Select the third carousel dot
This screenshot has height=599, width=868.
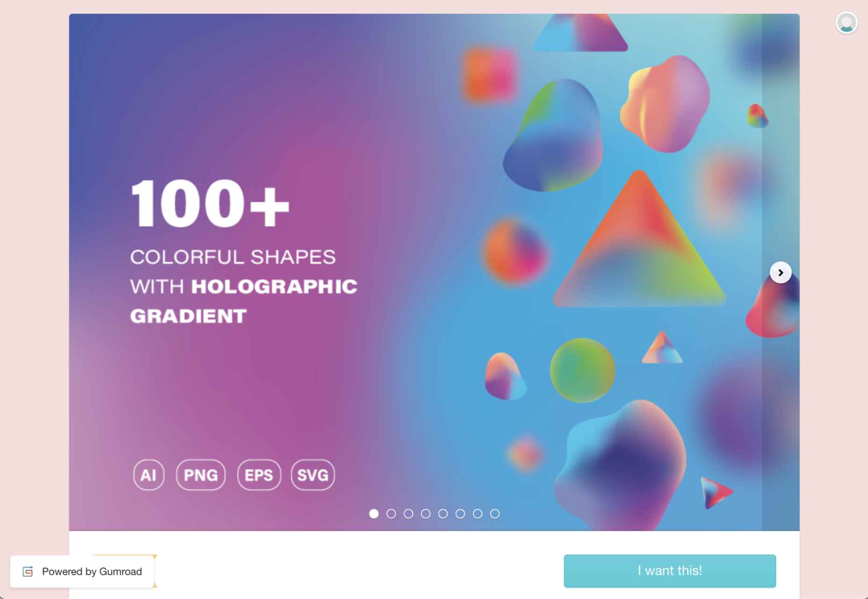408,514
